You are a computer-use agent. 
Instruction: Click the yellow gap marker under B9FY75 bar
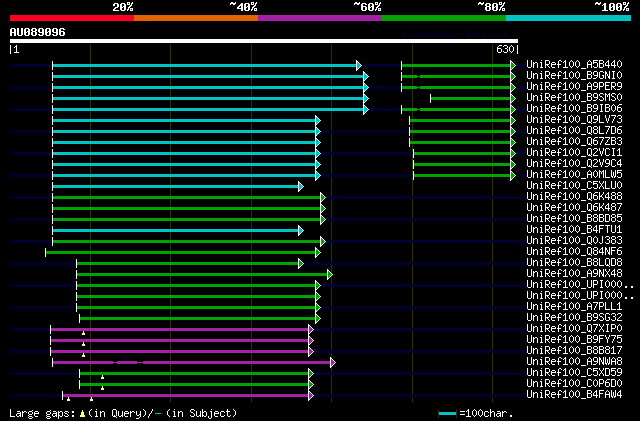[83, 345]
